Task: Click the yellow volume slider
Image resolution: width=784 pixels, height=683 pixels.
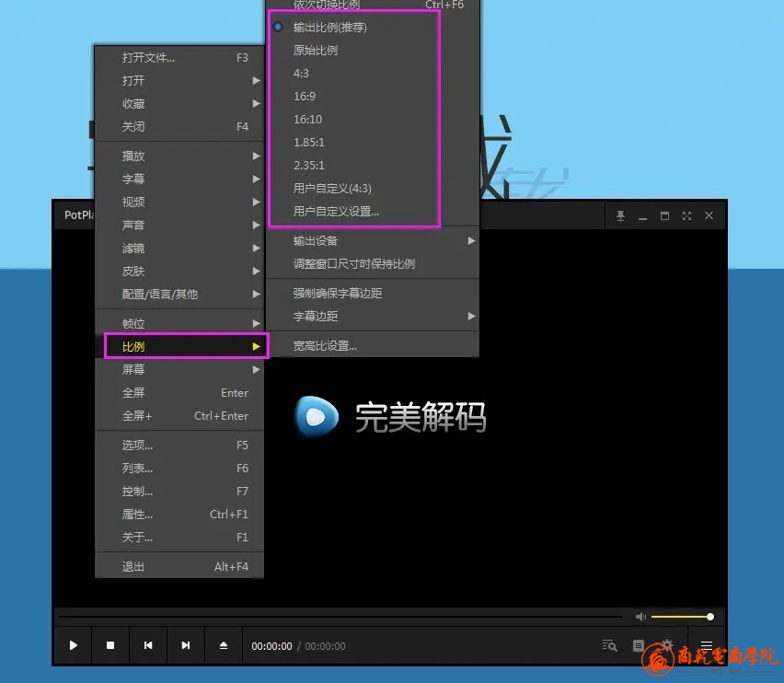Action: (x=680, y=617)
